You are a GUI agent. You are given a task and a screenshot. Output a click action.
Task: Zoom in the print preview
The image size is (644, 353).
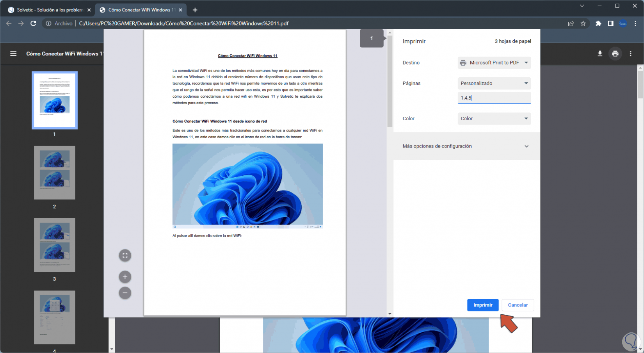[x=125, y=277]
